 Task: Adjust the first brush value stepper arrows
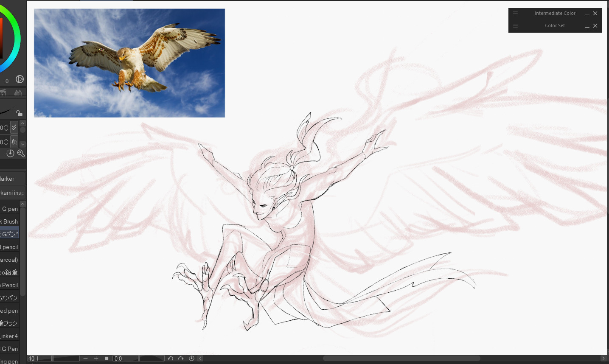[x=6, y=127]
